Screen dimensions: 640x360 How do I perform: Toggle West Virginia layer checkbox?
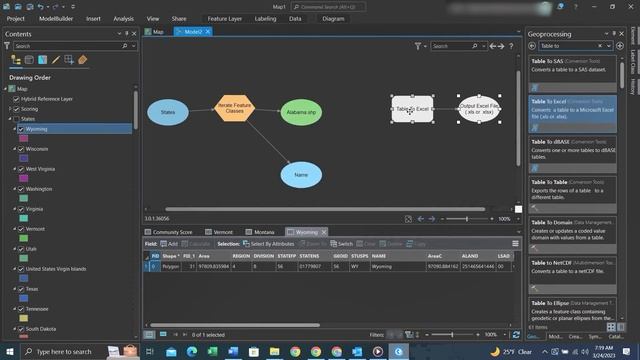click(x=21, y=169)
